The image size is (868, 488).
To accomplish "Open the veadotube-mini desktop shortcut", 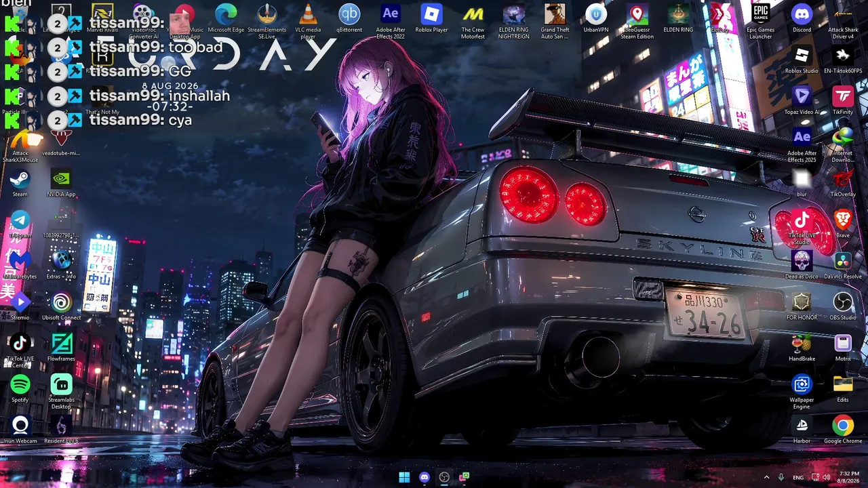I will point(61,142).
